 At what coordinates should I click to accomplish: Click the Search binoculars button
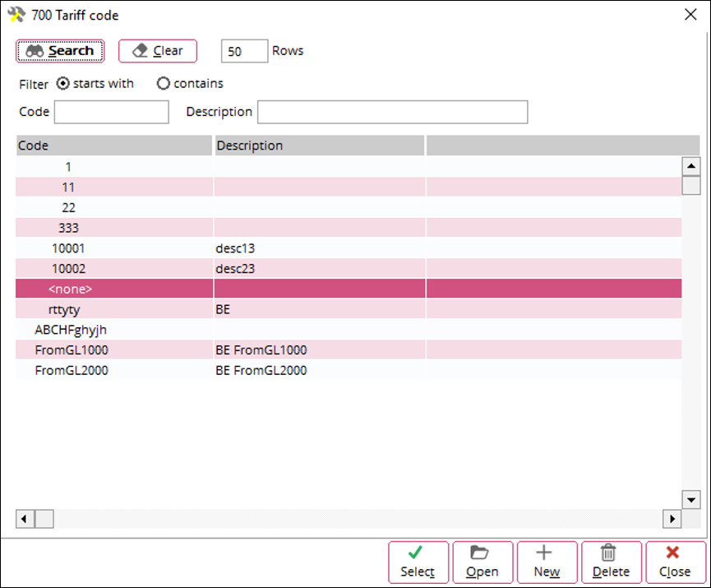point(60,51)
